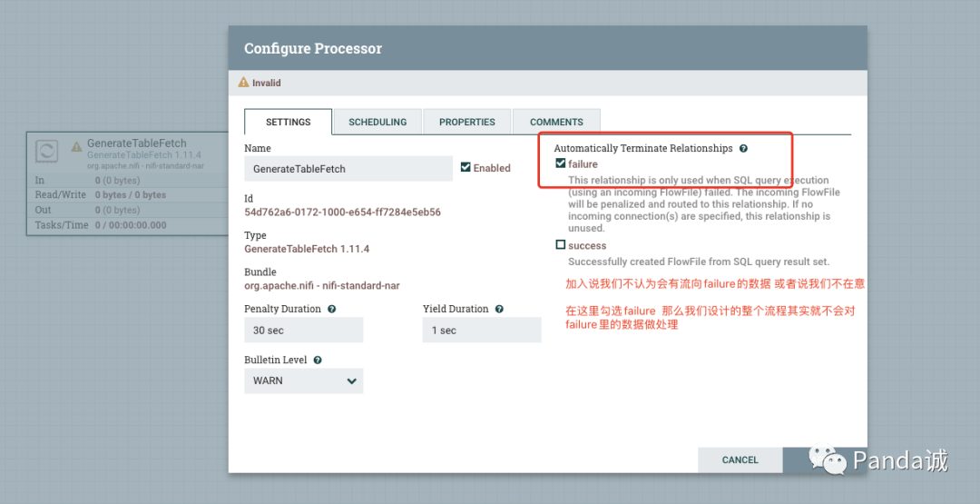
Task: Click the GenerateTableFetch processor title on canvas
Action: point(136,143)
